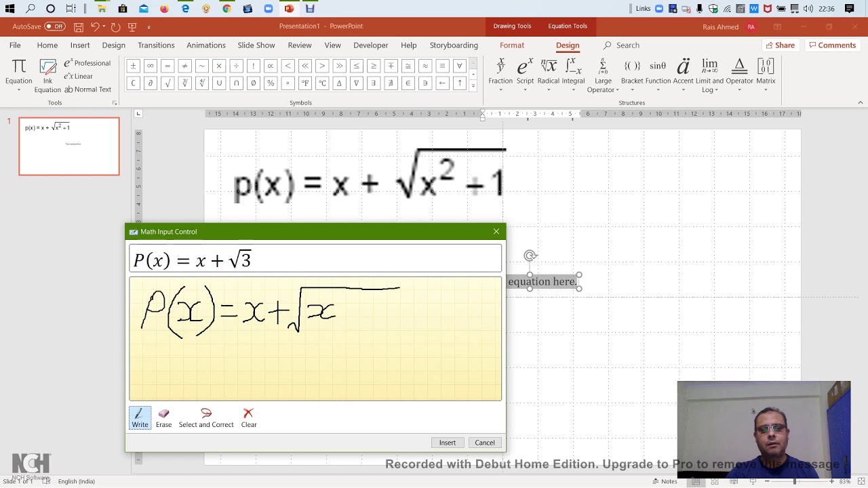Open the Tools group dialog launcher

point(114,103)
